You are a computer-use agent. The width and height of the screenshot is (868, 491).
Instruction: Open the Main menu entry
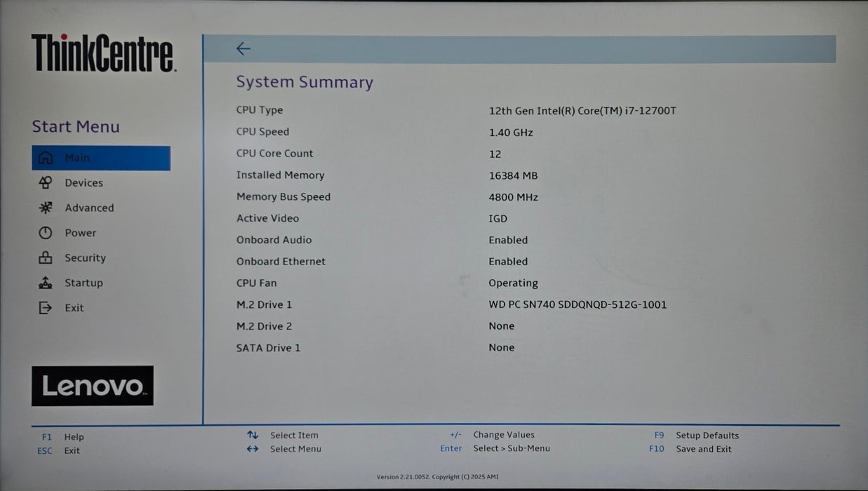[x=101, y=158]
